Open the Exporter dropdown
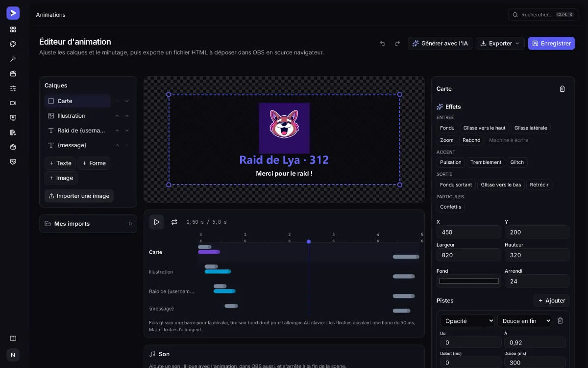This screenshot has height=368, width=588. pyautogui.click(x=500, y=43)
